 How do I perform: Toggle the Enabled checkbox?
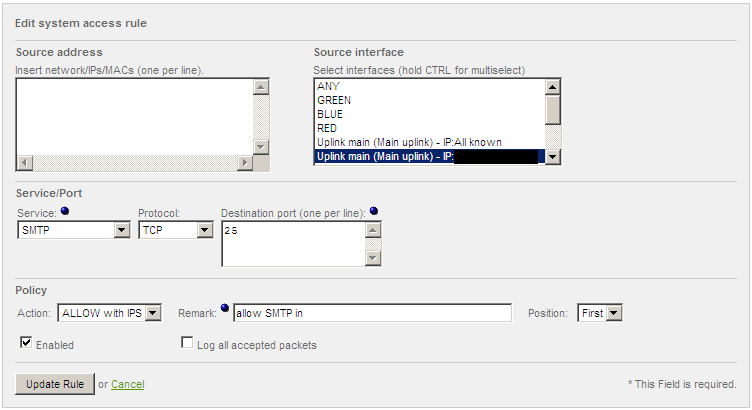(x=26, y=343)
